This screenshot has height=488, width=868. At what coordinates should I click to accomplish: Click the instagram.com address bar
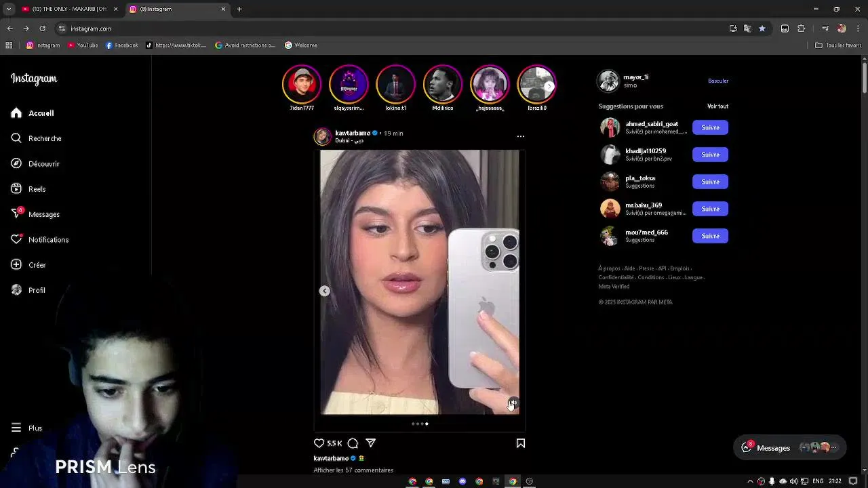[393, 28]
